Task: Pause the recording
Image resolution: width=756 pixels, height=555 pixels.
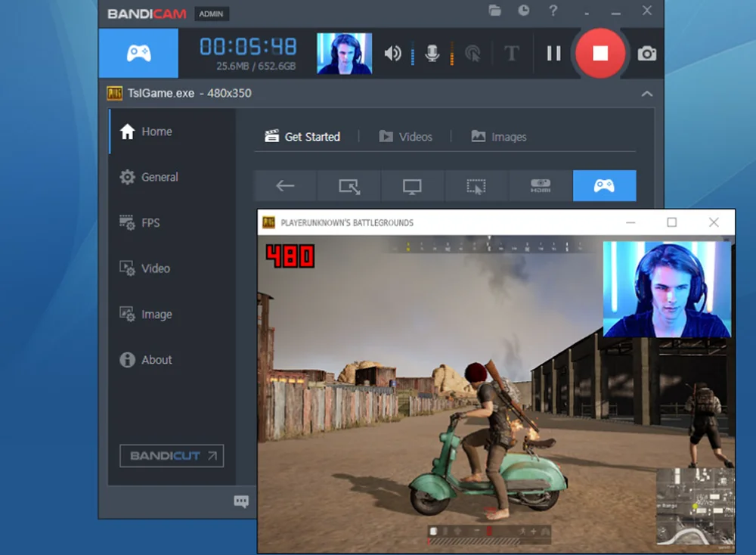Action: pos(553,53)
